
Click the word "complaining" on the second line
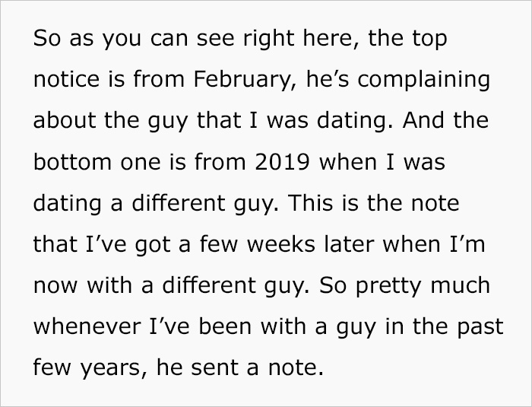point(424,80)
